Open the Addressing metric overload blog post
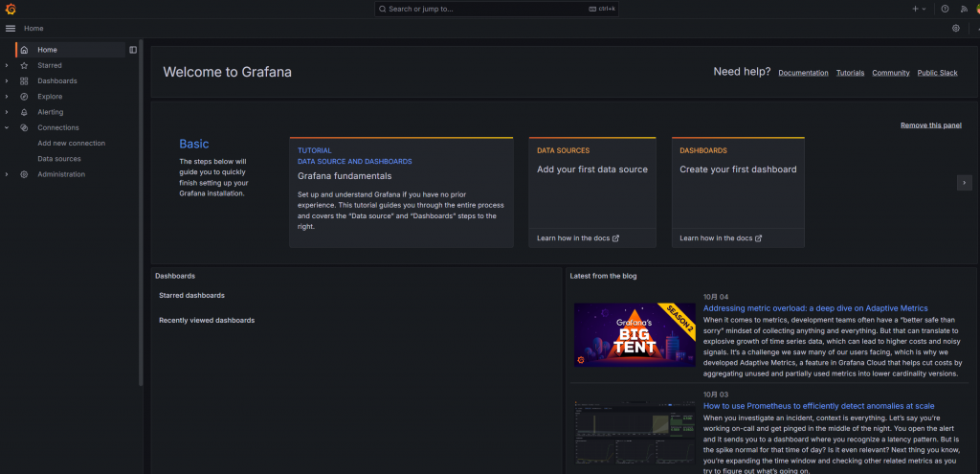The width and height of the screenshot is (980, 474). [x=815, y=308]
